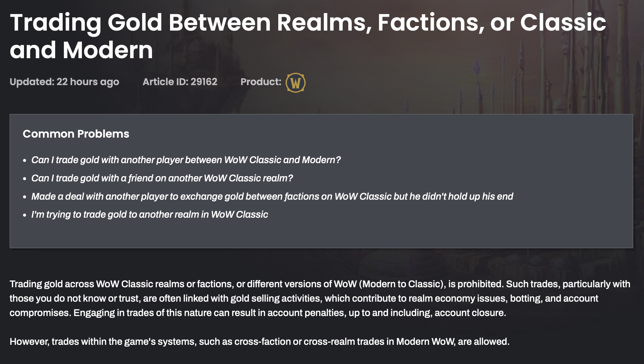Click the Article ID 29162 label
Screen dimensions: 644x364
coord(180,82)
